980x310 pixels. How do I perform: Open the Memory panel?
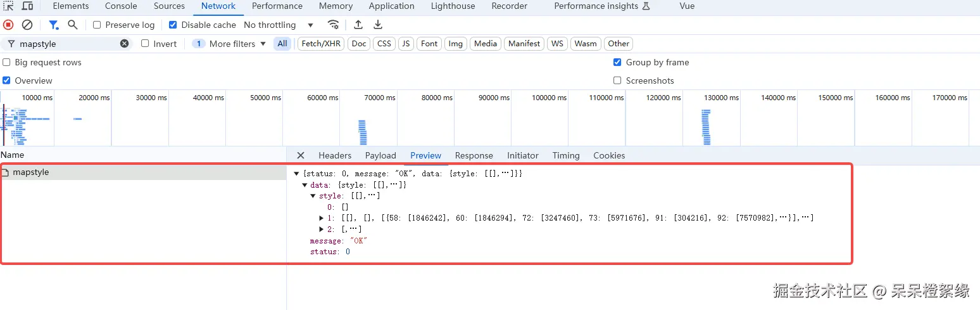(x=336, y=6)
